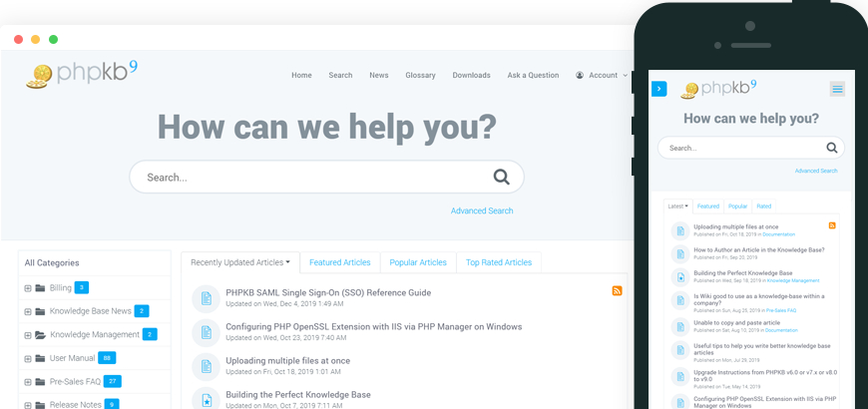Tap the Rated tab on phone

pos(764,205)
